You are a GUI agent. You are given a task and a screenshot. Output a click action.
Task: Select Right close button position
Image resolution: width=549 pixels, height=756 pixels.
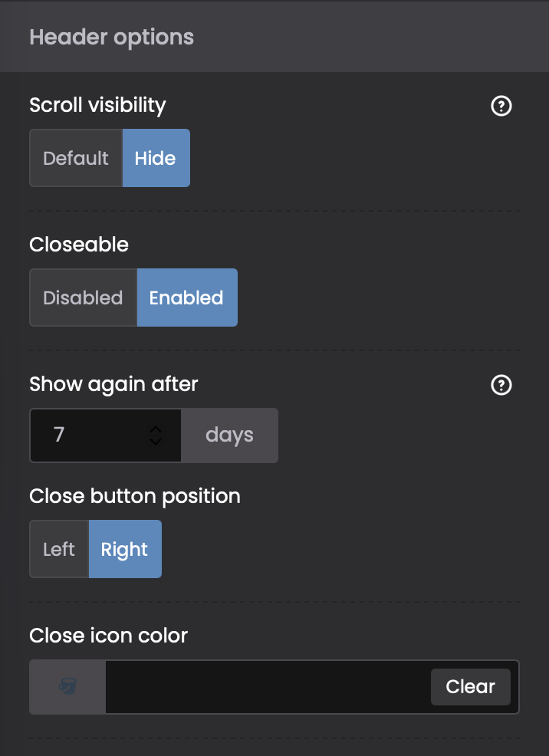pos(124,550)
